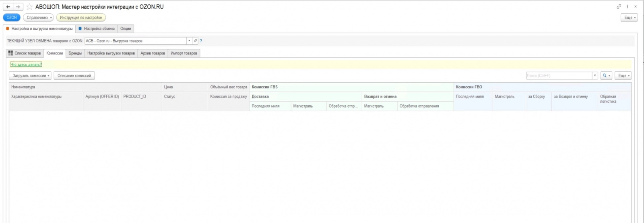Screen dimensions: 644x223
Task: Open the Справочники dropdown
Action: 39,17
